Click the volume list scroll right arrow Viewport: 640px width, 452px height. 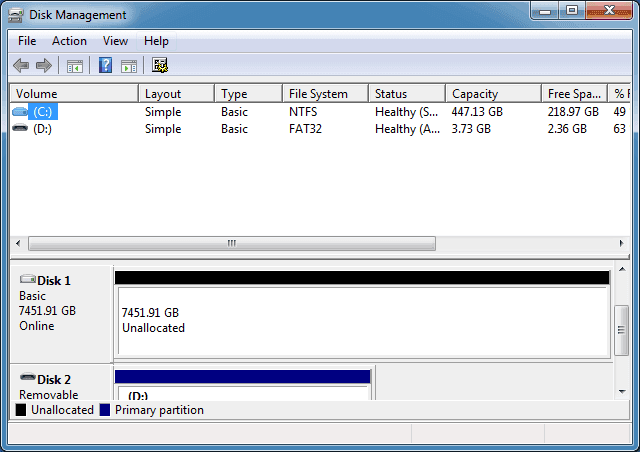(x=621, y=243)
